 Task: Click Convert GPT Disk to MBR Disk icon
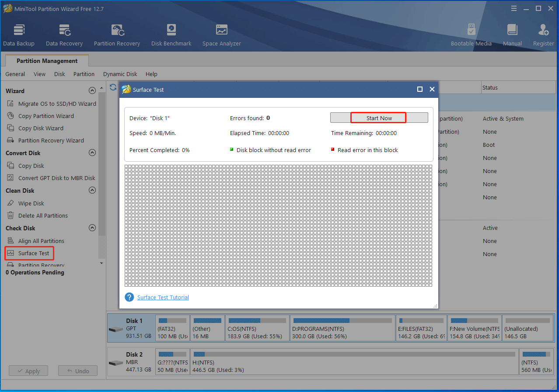[10, 178]
